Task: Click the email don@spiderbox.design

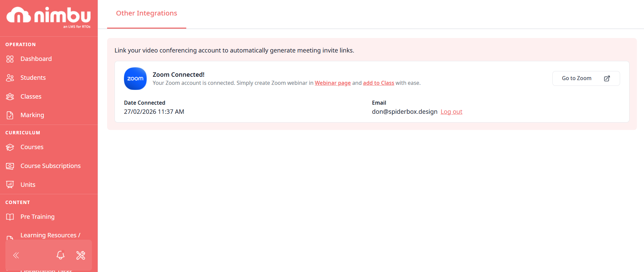Action: coord(405,112)
